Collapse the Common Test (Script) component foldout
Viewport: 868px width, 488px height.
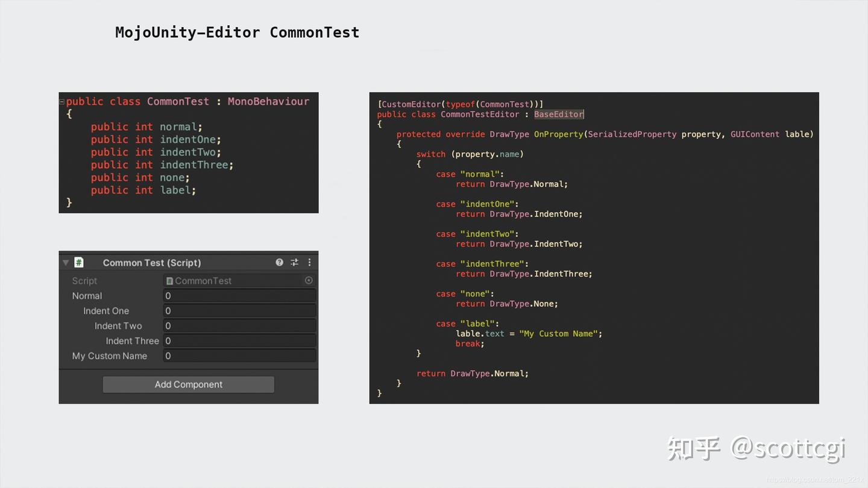click(x=66, y=263)
